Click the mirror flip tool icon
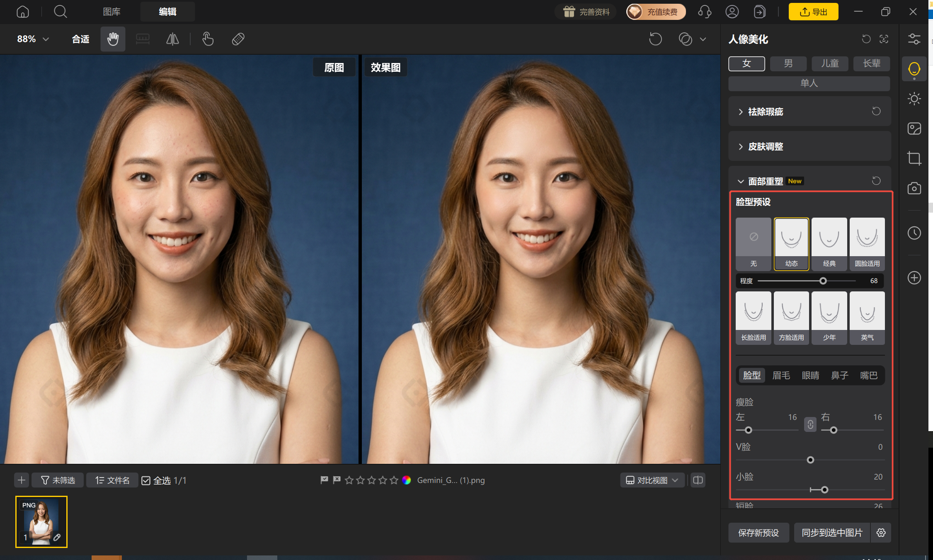Image resolution: width=933 pixels, height=560 pixels. (172, 39)
